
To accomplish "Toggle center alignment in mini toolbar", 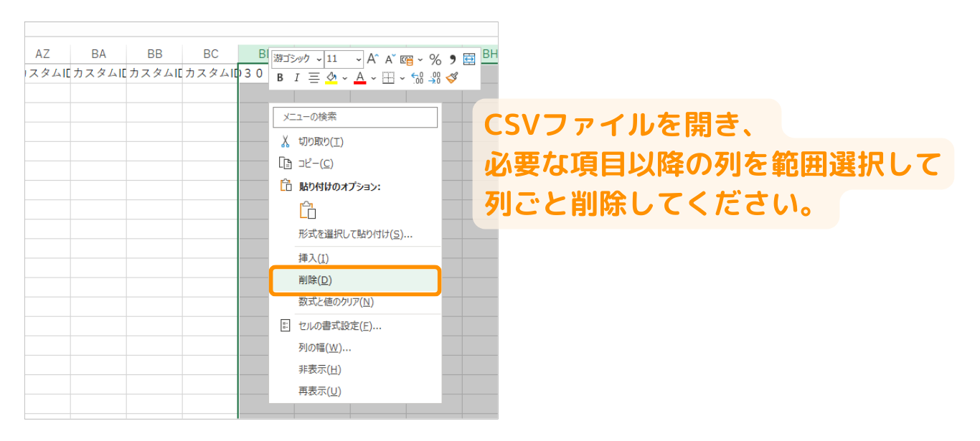I will pyautogui.click(x=314, y=78).
